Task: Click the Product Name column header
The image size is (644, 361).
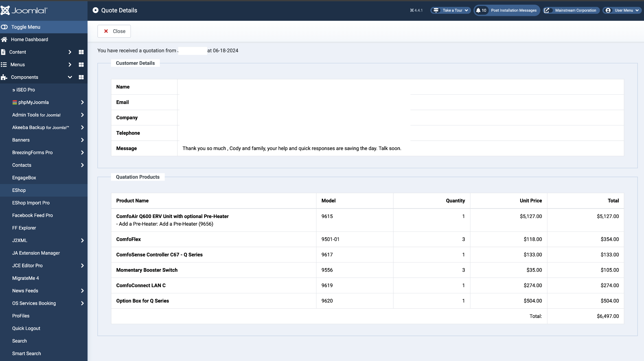Action: pos(132,201)
